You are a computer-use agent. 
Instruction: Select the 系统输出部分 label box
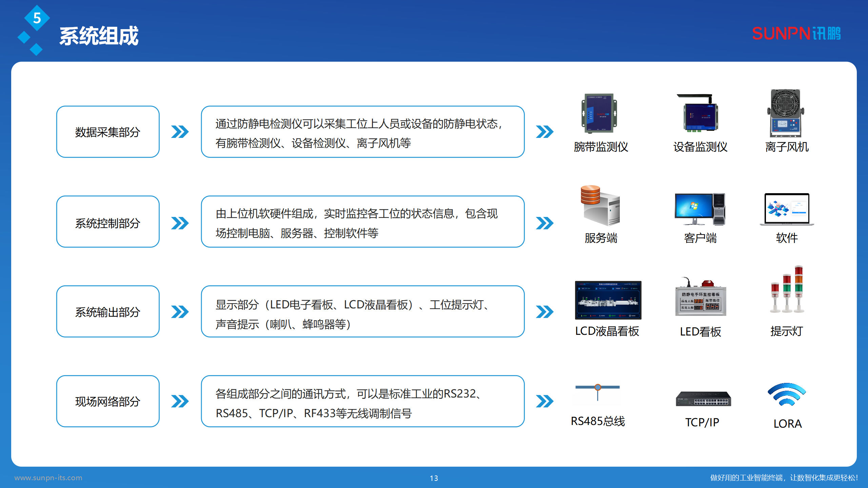(107, 312)
